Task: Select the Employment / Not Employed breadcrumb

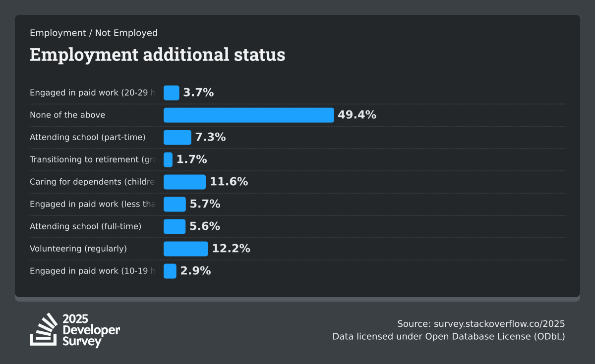Action: (x=94, y=33)
